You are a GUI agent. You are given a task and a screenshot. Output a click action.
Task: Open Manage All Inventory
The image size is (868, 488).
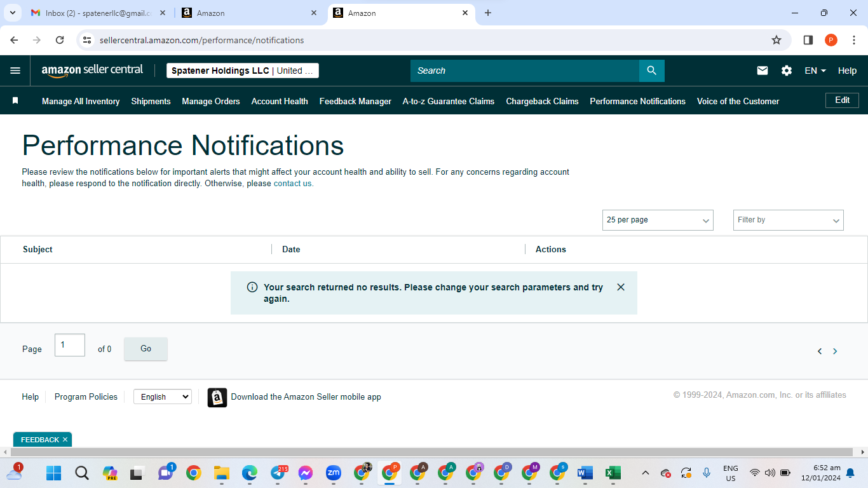tap(81, 101)
